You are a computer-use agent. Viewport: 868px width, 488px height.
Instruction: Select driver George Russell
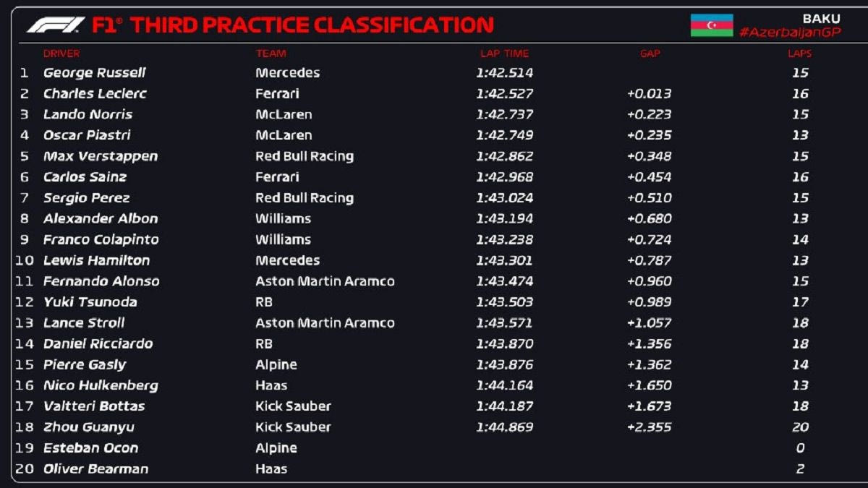pyautogui.click(x=94, y=73)
